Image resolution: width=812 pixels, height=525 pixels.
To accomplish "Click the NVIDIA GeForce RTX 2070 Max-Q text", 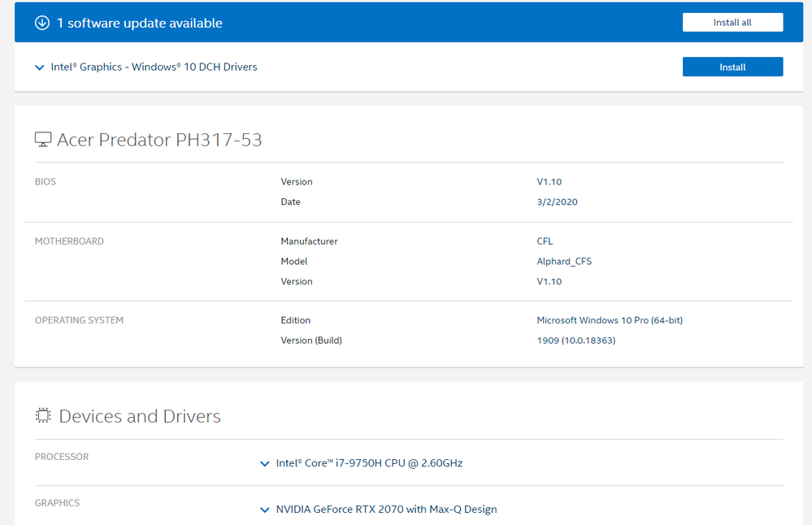I will pyautogui.click(x=386, y=510).
